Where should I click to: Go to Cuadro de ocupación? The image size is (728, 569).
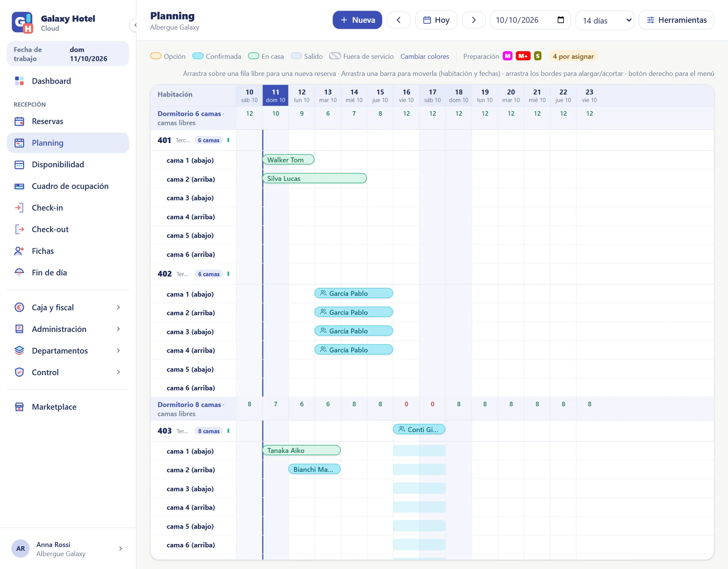click(x=68, y=186)
